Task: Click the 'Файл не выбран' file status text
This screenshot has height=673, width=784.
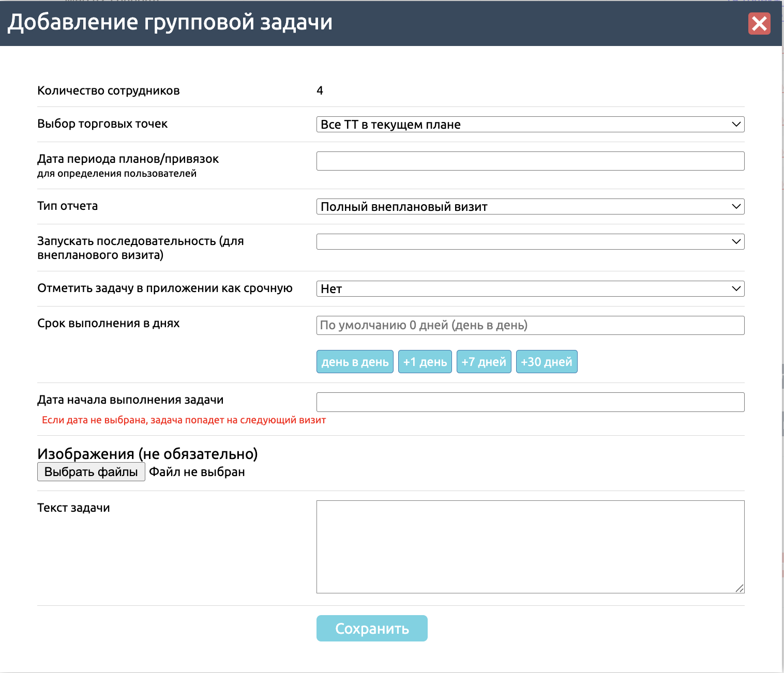Action: click(x=197, y=472)
